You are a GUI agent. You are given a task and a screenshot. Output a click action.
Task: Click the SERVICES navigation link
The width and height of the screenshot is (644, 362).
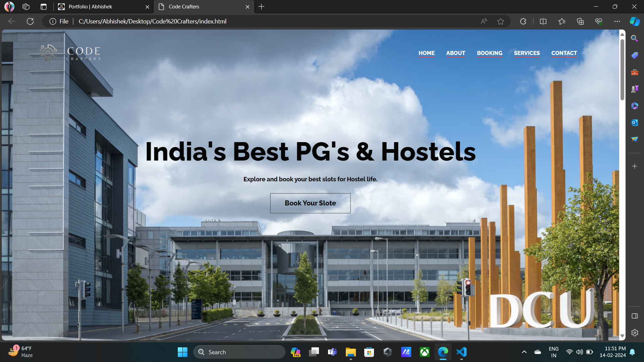(x=527, y=53)
